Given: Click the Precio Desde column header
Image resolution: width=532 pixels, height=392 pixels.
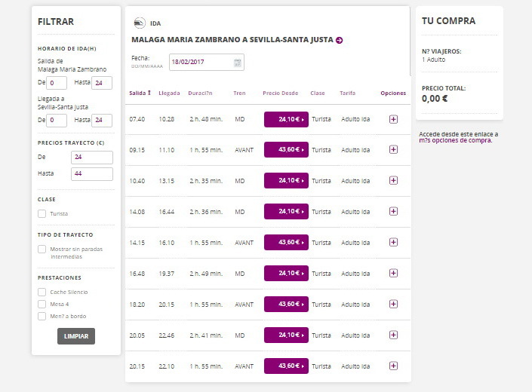Looking at the screenshot, I should coord(281,93).
